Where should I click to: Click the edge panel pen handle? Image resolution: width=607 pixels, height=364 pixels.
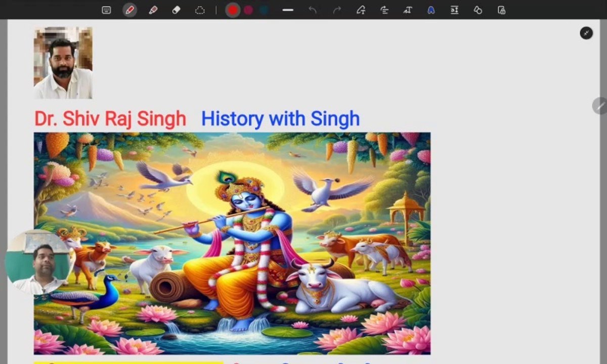click(600, 106)
